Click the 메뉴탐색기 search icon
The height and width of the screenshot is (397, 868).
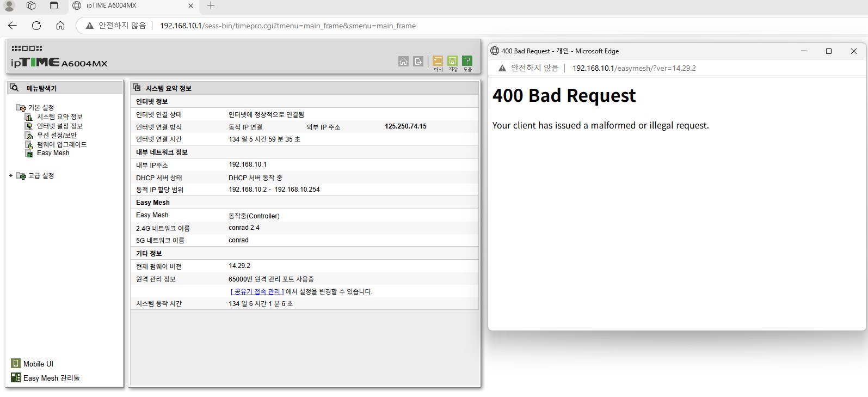[x=15, y=88]
